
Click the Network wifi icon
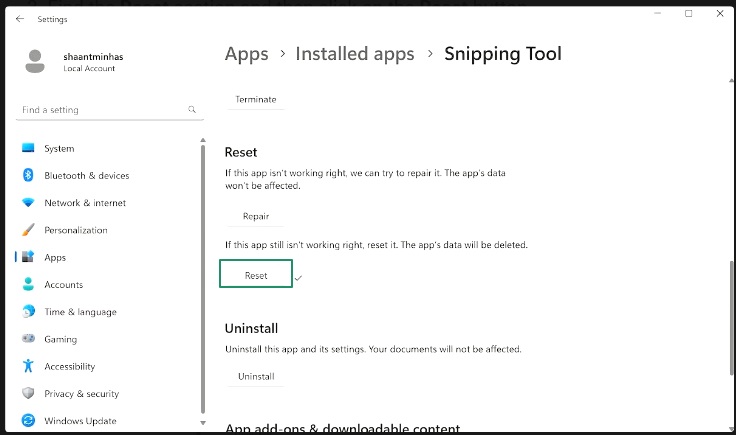tap(28, 203)
